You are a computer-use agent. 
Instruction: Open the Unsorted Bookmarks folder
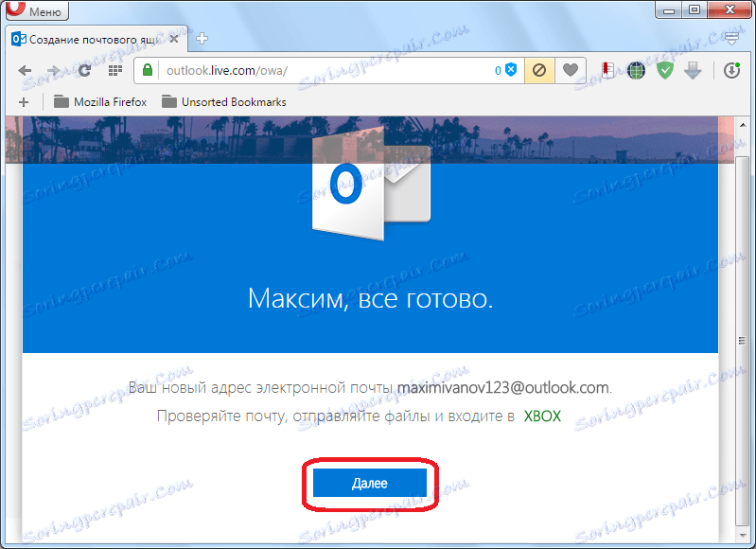coord(223,102)
